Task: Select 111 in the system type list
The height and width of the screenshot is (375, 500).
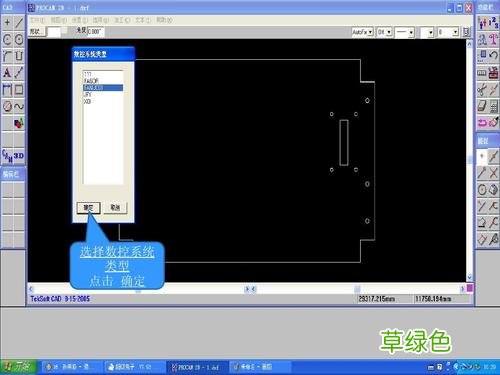Action: tap(103, 74)
